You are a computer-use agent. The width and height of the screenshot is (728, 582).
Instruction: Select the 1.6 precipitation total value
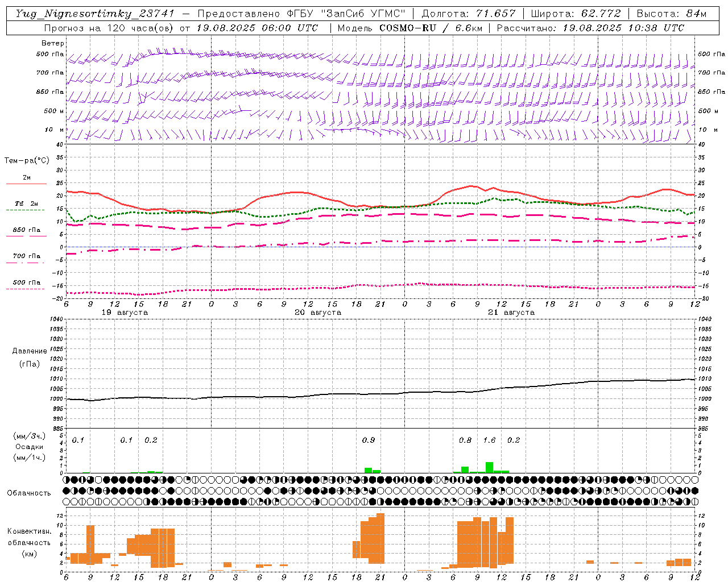[x=489, y=440]
